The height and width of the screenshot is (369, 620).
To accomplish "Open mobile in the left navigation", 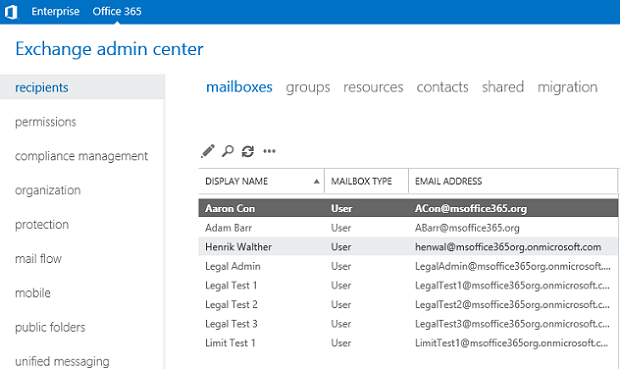I will click(33, 293).
